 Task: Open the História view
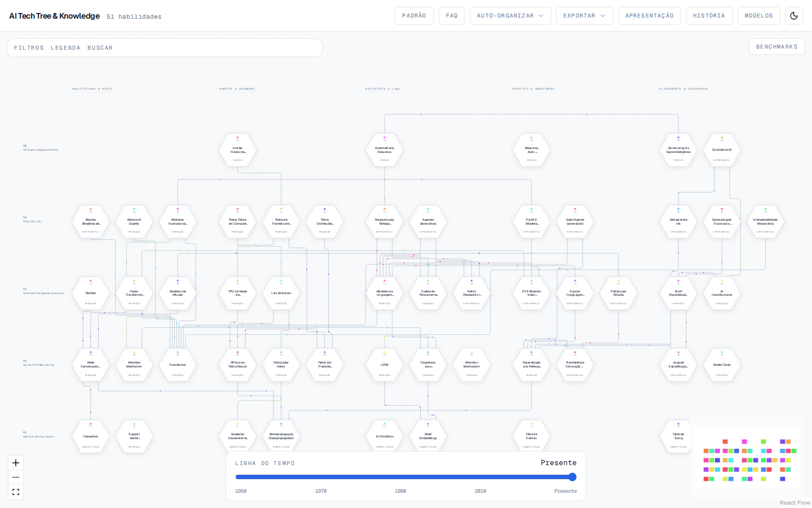point(709,16)
